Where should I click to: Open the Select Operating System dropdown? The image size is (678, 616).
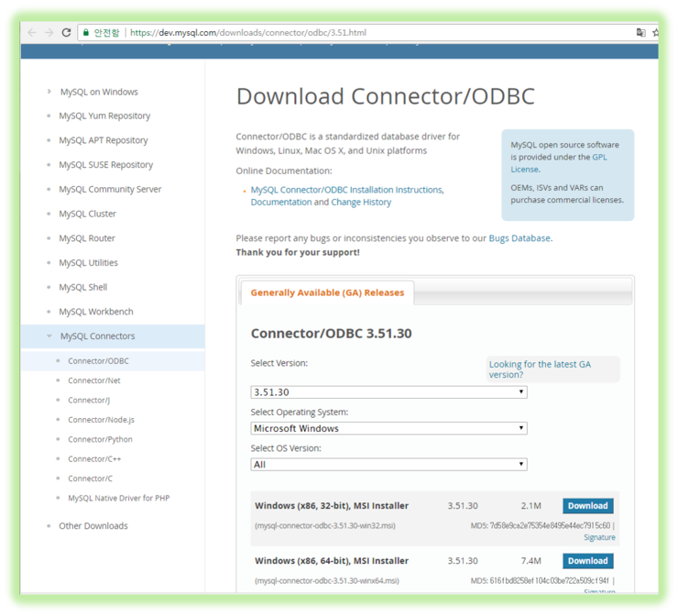(x=388, y=428)
